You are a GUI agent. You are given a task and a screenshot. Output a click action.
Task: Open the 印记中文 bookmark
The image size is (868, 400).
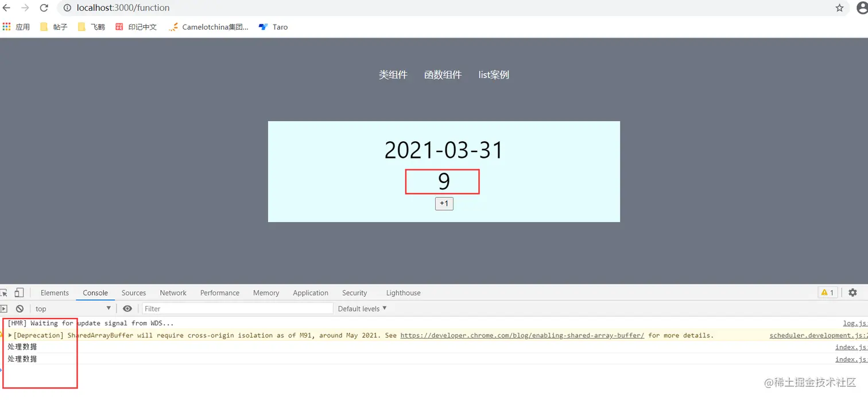136,27
